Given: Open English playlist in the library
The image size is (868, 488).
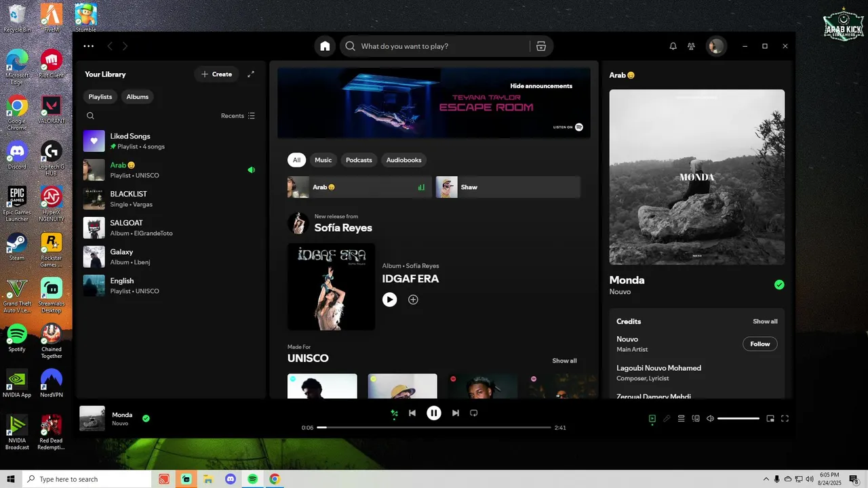Looking at the screenshot, I should point(170,285).
